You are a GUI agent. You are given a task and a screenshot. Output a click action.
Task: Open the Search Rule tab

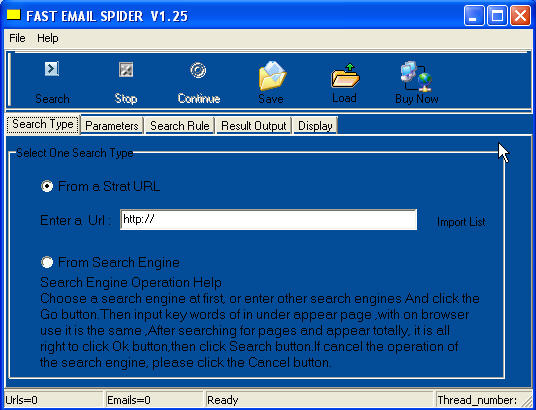click(180, 125)
